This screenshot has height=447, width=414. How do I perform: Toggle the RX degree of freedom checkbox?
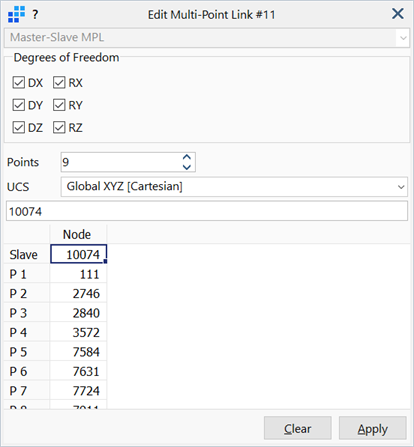[59, 83]
